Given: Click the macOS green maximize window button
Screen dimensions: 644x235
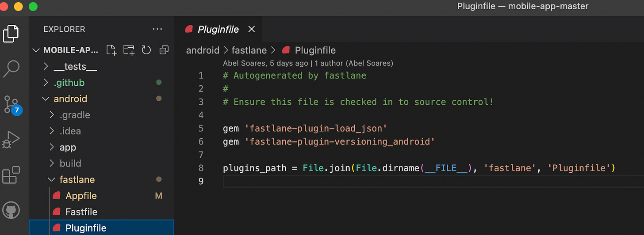Looking at the screenshot, I should tap(33, 7).
